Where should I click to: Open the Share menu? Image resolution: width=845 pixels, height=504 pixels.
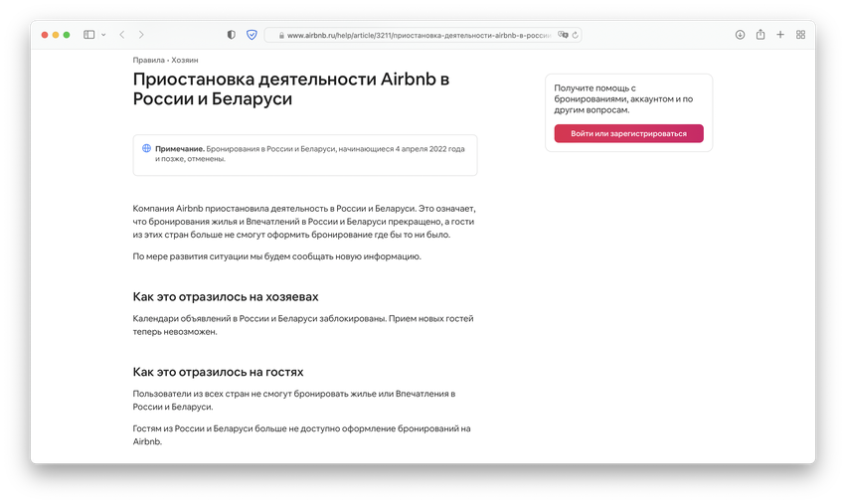click(x=760, y=35)
